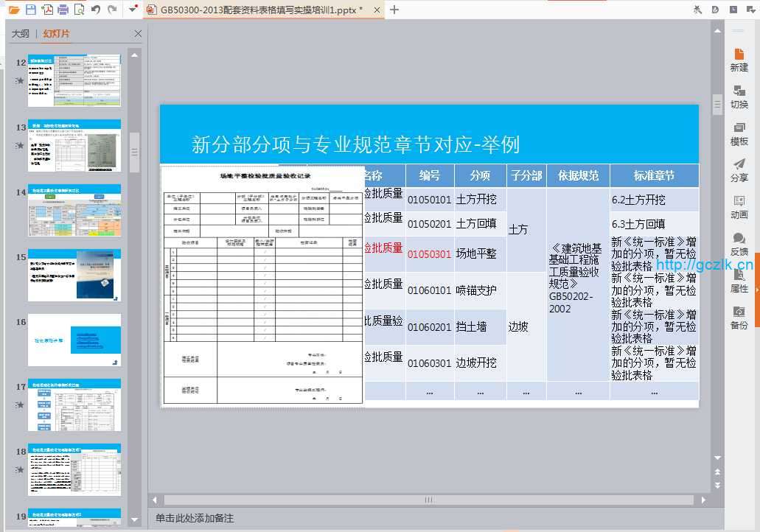Open the 模板 (Template) sidebar panel
The image size is (760, 532).
[739, 133]
